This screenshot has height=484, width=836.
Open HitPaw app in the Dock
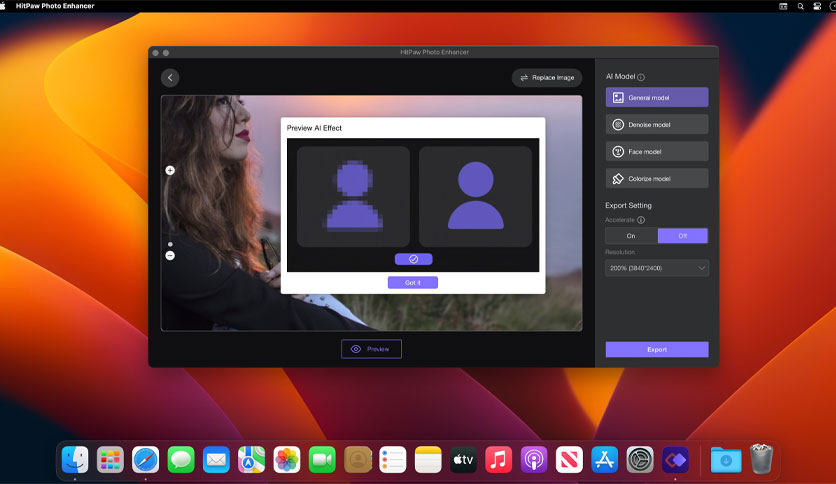675,459
